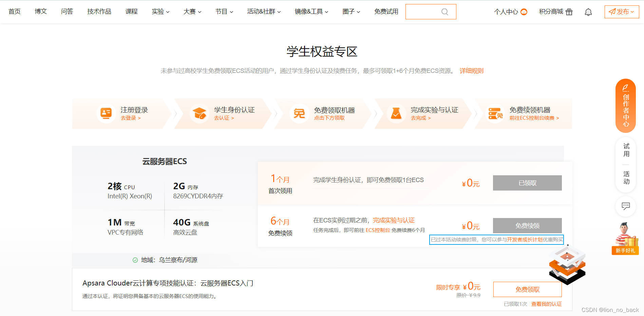
Task: Click the 免费领取机器 免 icon
Action: click(x=299, y=113)
